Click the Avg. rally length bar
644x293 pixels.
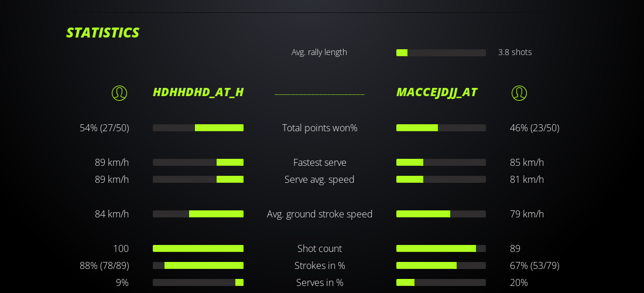tap(441, 53)
